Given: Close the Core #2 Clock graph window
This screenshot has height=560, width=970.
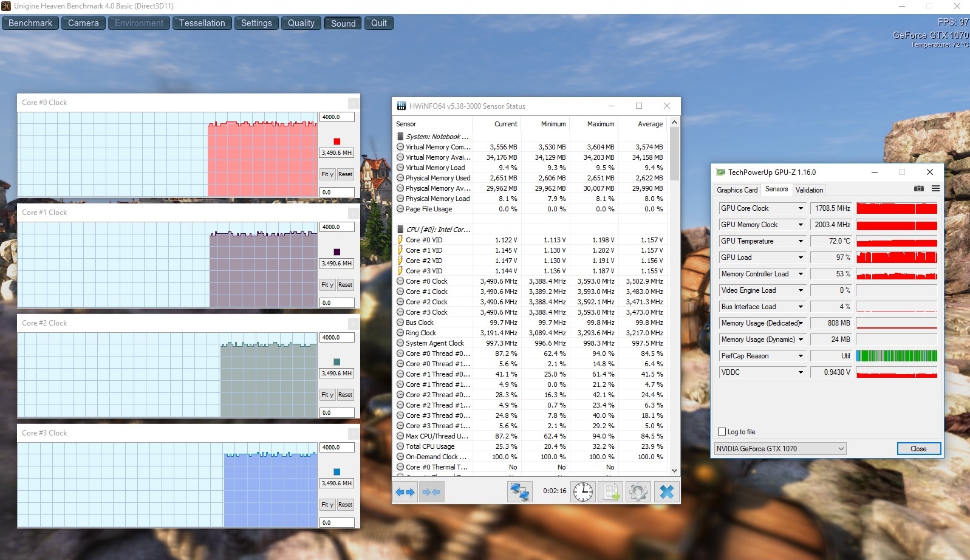Looking at the screenshot, I should [354, 324].
